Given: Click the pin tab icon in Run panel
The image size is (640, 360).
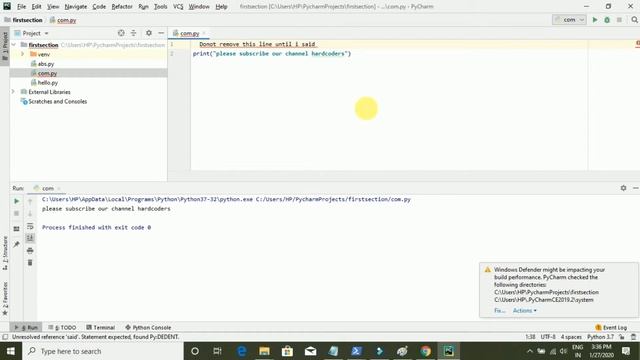Looking at the screenshot, I should coord(16,244).
